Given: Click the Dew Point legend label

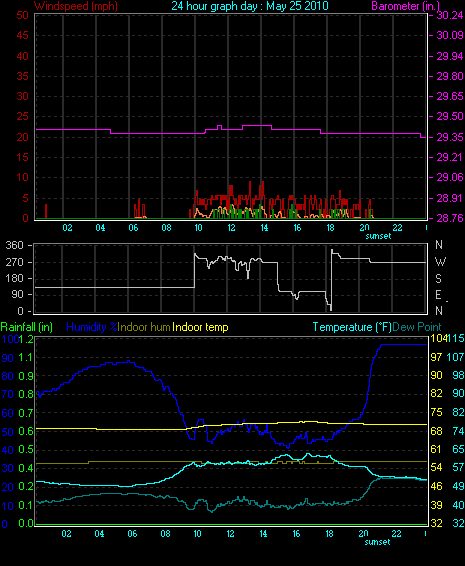Looking at the screenshot, I should coord(417,327).
